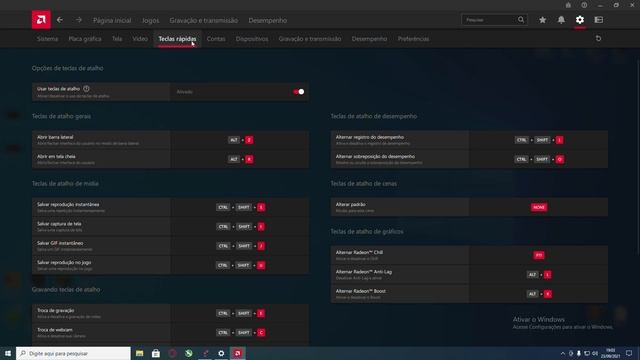Switch to Tela settings tab

pos(117,39)
